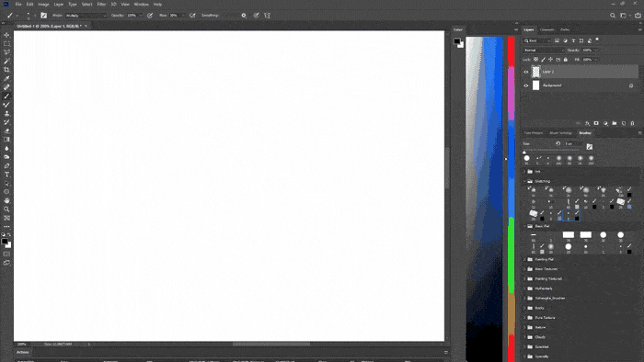This screenshot has height=362, width=644.
Task: Click the symmetry paint options icon
Action: click(x=268, y=16)
